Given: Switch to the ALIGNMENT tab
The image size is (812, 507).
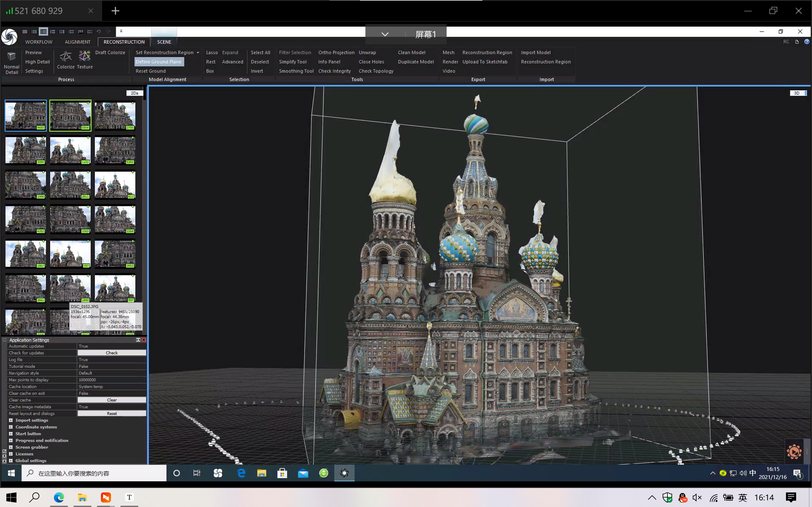Looking at the screenshot, I should click(78, 42).
